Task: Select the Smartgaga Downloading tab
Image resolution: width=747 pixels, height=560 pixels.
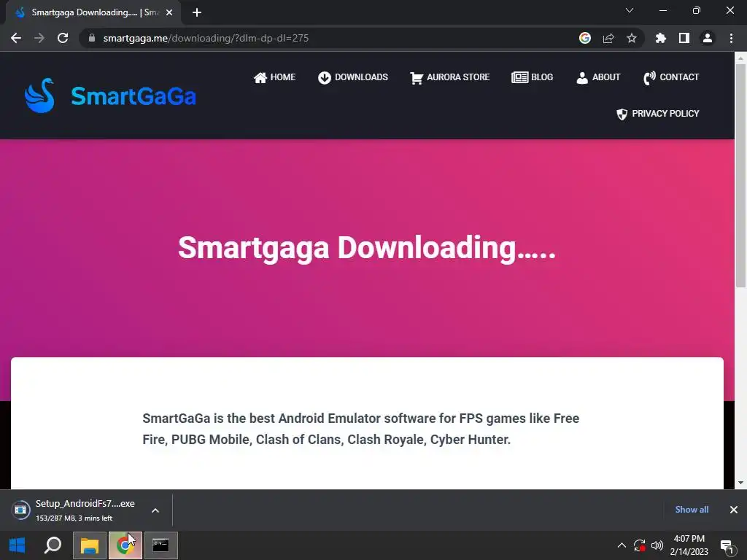Action: click(93, 13)
